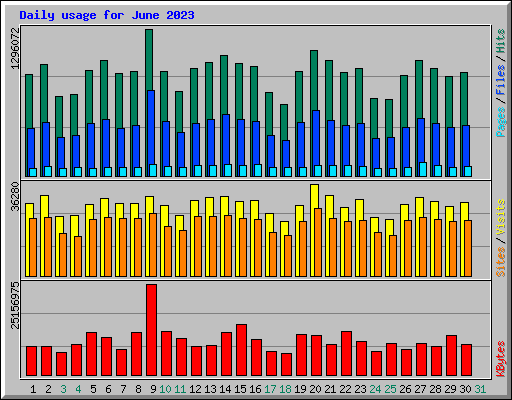Click the chart title Daily usage for June 2023
The height and width of the screenshot is (400, 512).
point(107,15)
